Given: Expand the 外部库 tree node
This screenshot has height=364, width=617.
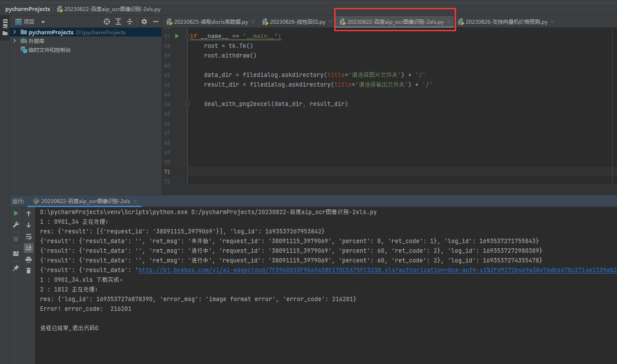Looking at the screenshot, I should coord(15,41).
